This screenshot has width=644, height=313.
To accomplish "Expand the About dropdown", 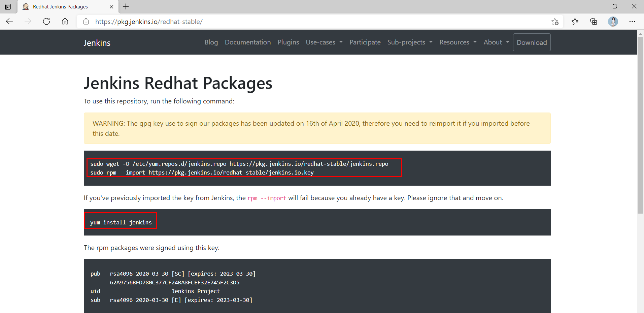I will pyautogui.click(x=496, y=42).
